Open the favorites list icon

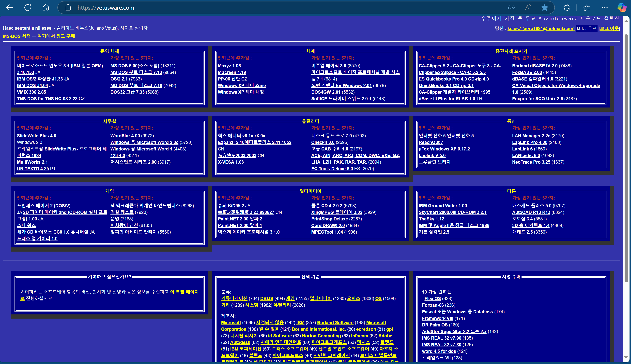click(x=586, y=8)
